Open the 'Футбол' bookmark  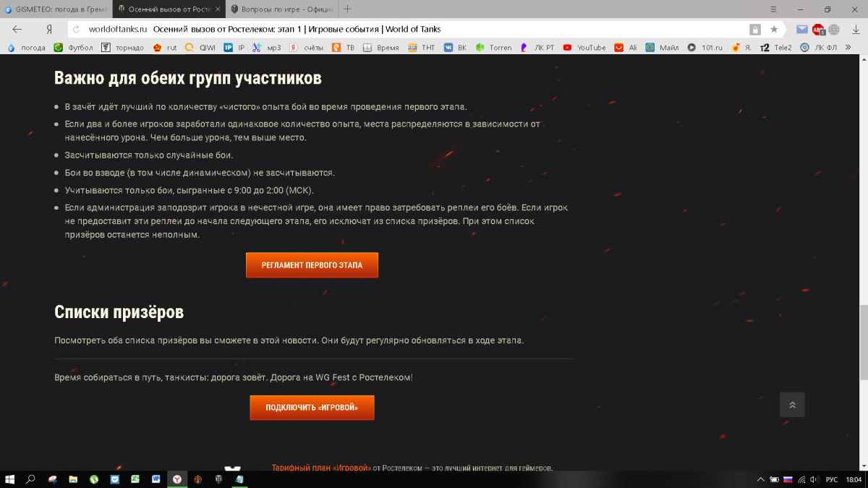point(74,48)
